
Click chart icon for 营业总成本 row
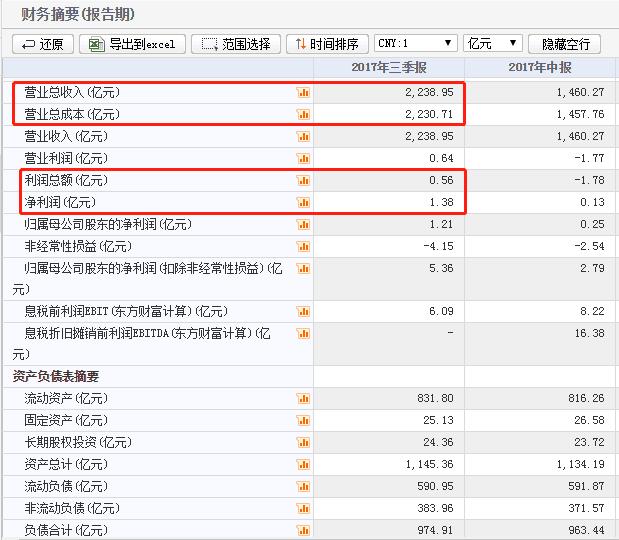(302, 114)
